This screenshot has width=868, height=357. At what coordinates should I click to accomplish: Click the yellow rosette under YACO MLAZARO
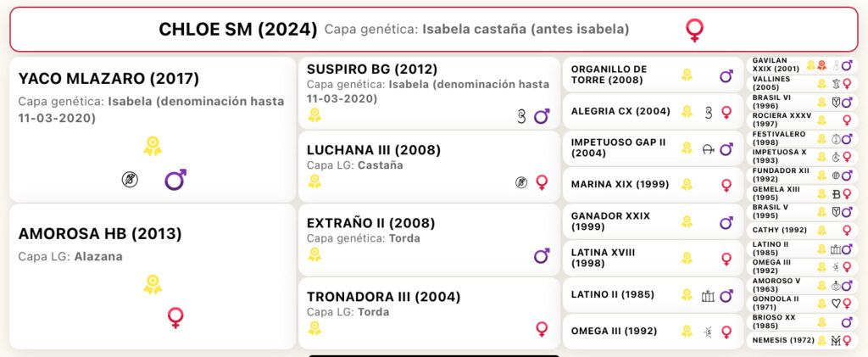point(153,146)
